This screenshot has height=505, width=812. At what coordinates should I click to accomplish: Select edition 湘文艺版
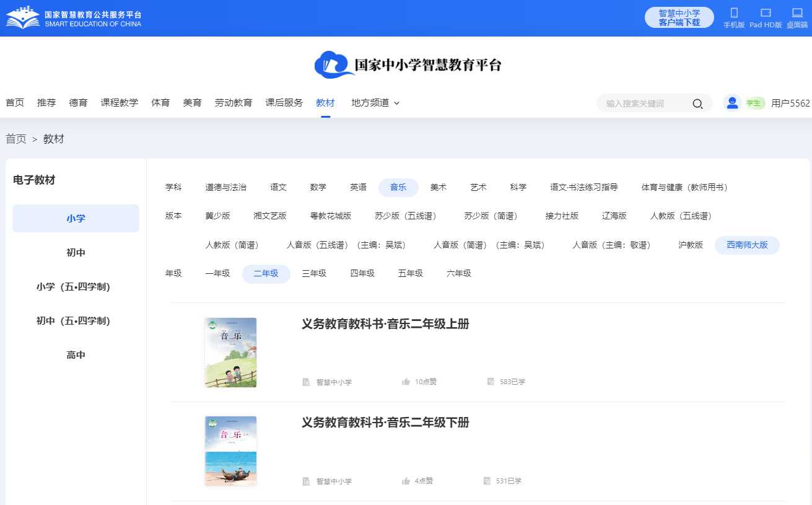point(270,216)
